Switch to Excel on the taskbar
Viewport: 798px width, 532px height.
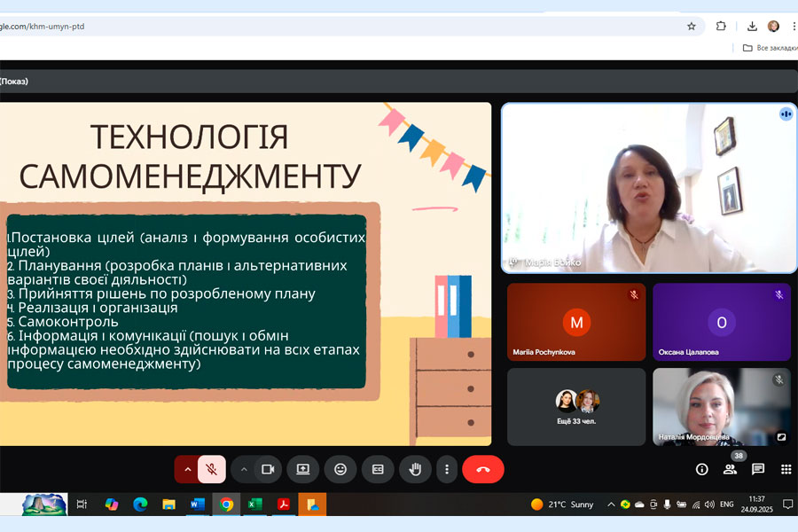pyautogui.click(x=255, y=505)
